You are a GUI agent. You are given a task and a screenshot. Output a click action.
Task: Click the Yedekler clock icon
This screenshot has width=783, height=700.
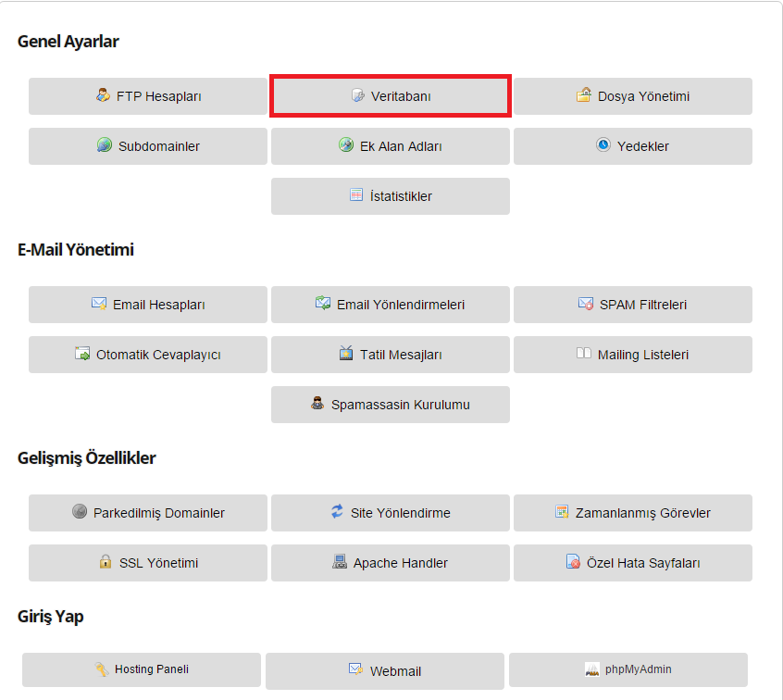coord(603,144)
